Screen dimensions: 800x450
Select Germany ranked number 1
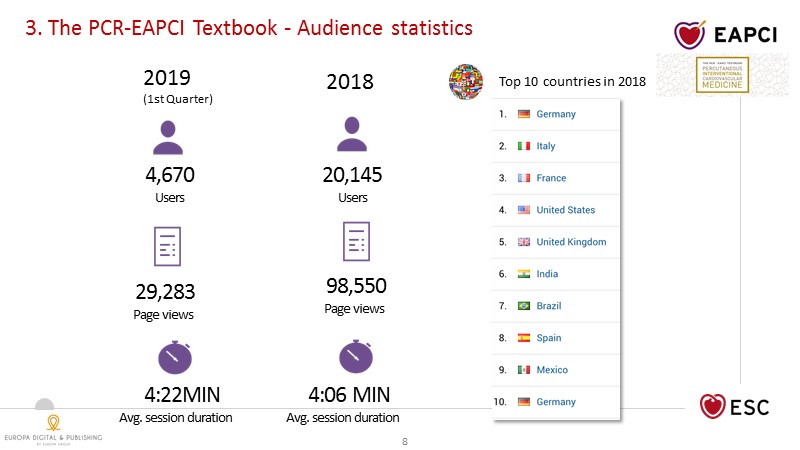point(556,114)
